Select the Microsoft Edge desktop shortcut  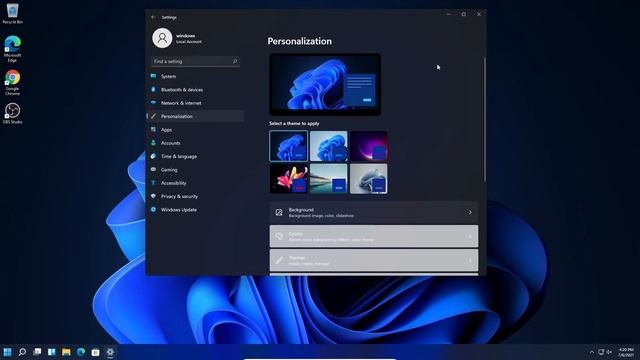[12, 49]
